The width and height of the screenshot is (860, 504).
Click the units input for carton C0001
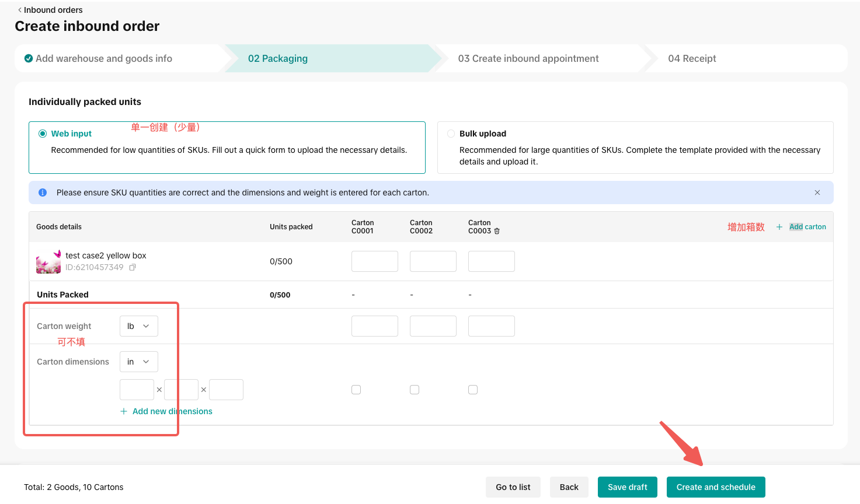(x=374, y=261)
